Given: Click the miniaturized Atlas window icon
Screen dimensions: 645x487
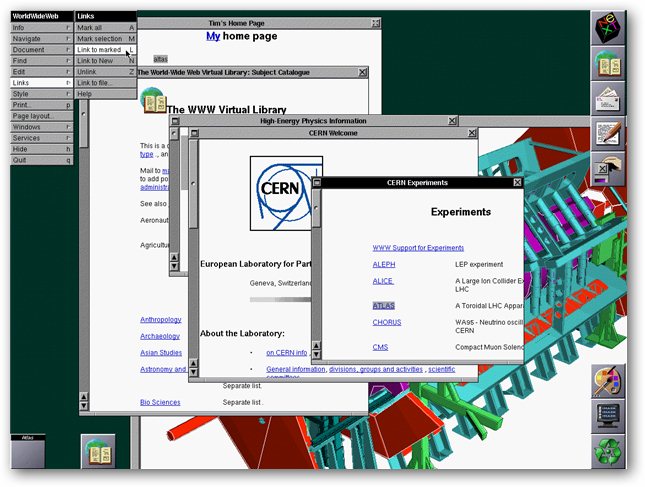Looking at the screenshot, I should click(28, 451).
